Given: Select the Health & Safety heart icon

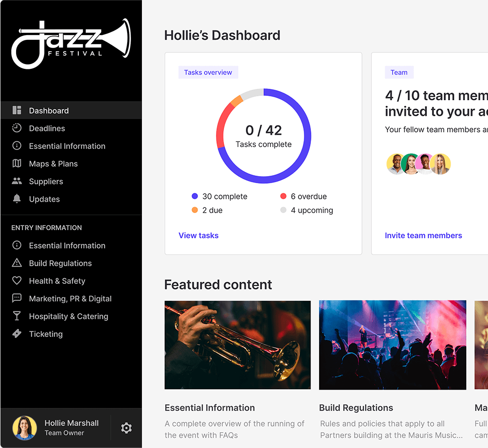Looking at the screenshot, I should [x=16, y=280].
